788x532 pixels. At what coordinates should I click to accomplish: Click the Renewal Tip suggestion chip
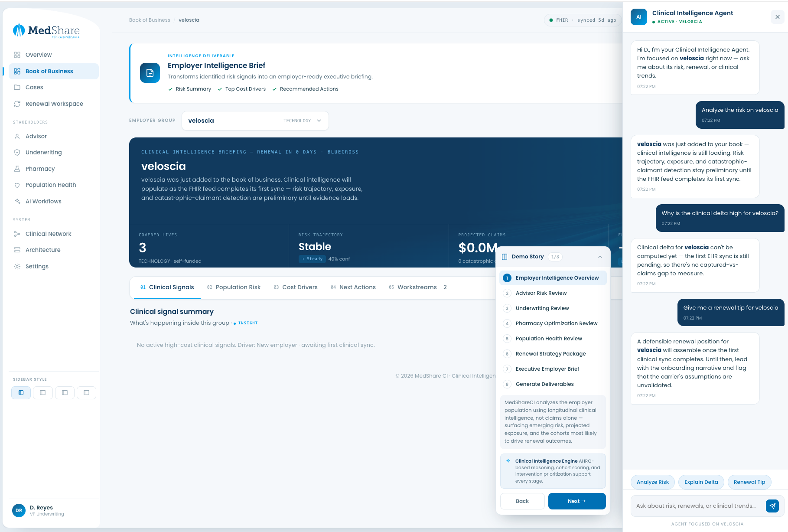[749, 482]
